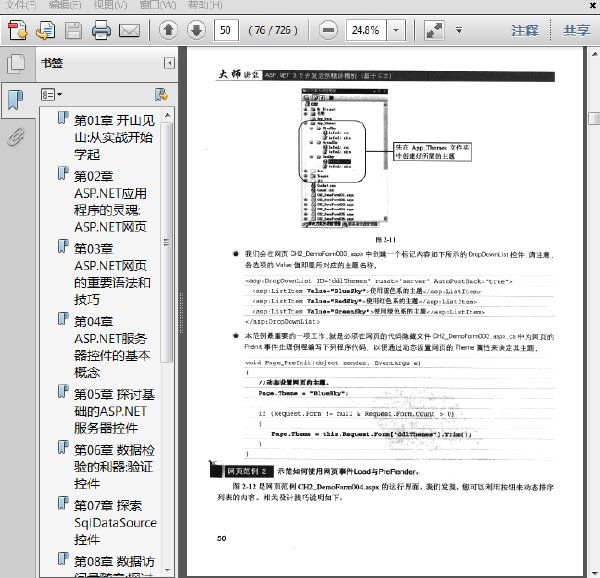
Task: Open the 编辑 menu
Action: (65, 5)
